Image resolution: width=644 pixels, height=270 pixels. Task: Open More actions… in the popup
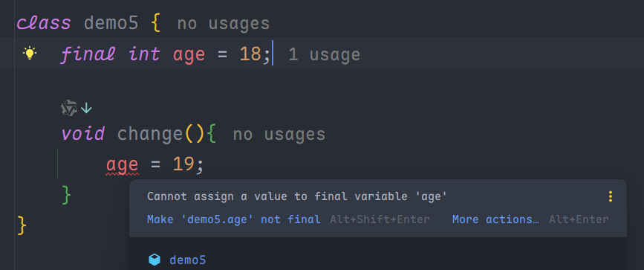pos(495,219)
